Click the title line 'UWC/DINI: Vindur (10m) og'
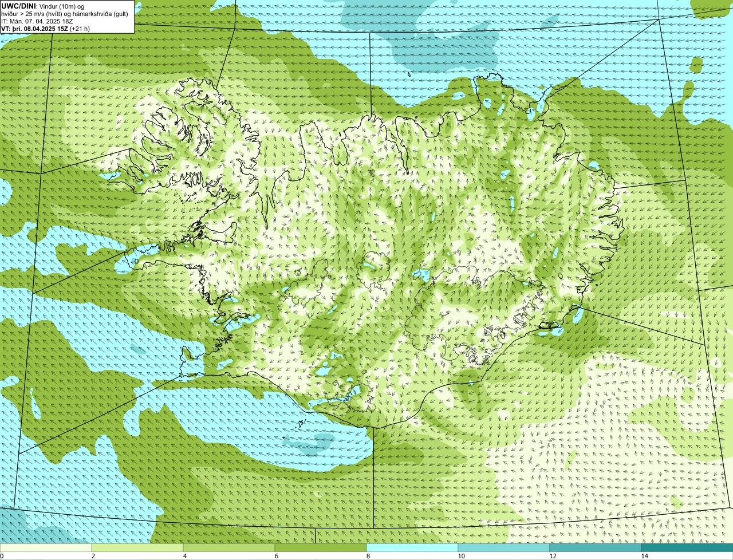 click(43, 6)
